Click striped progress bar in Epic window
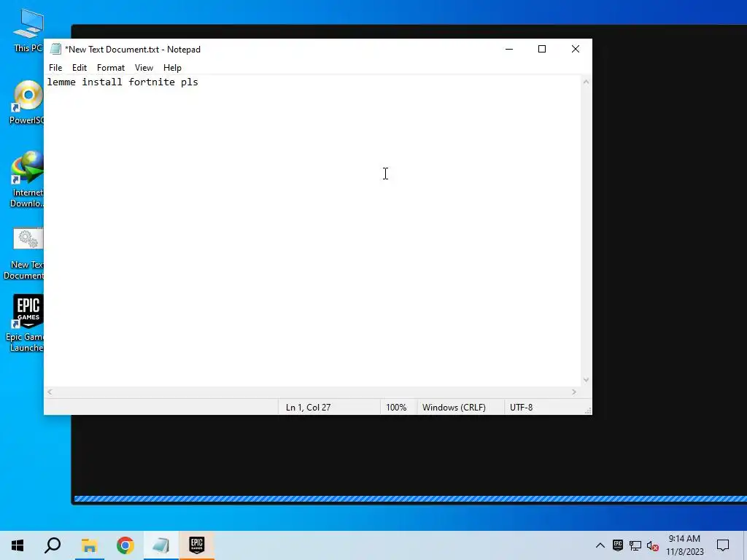This screenshot has width=747, height=560. 410,499
